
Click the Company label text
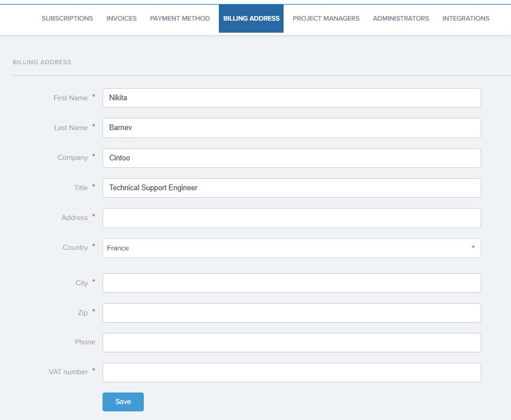tap(72, 158)
